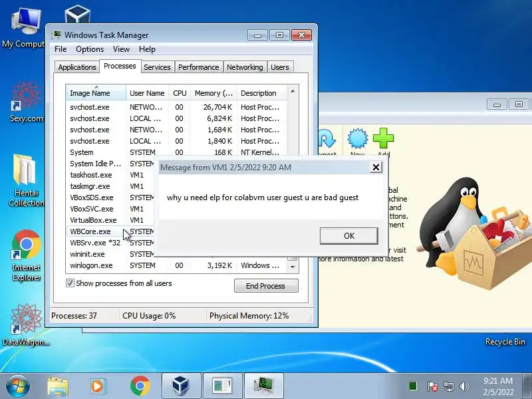Select svchost.exe row using 26,704 K
Image resolution: width=532 pixels, height=399 pixels.
176,107
